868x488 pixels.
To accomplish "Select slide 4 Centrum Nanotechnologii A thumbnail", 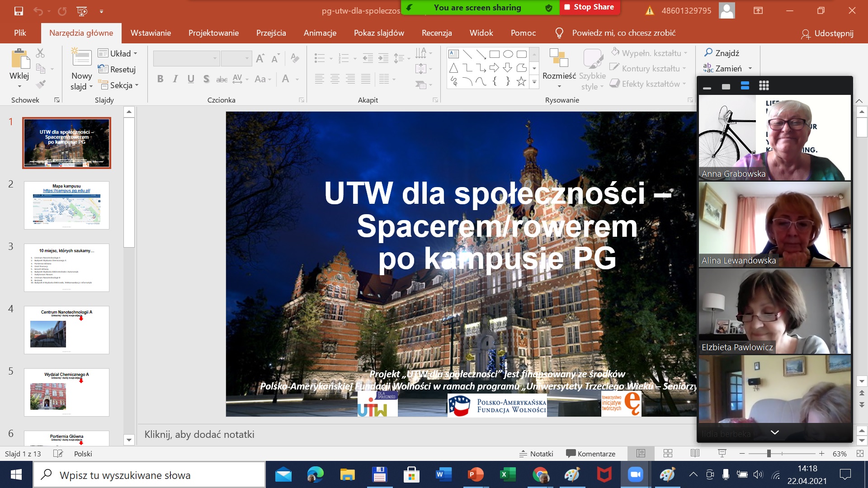I will tap(66, 330).
